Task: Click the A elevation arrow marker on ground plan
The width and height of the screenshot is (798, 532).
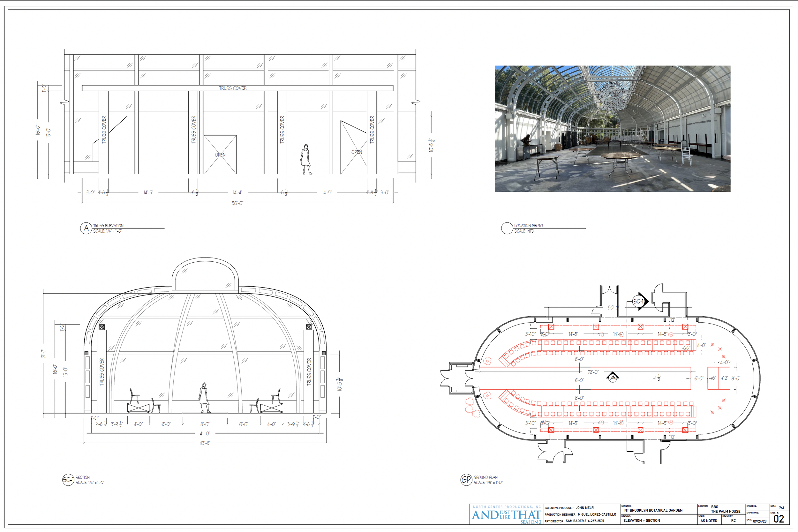Action: (613, 377)
